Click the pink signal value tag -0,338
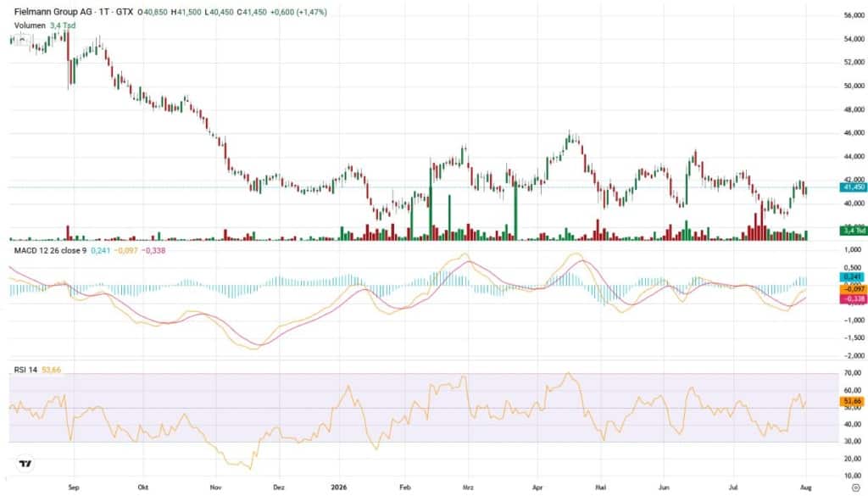The width and height of the screenshot is (868, 496). pyautogui.click(x=853, y=299)
